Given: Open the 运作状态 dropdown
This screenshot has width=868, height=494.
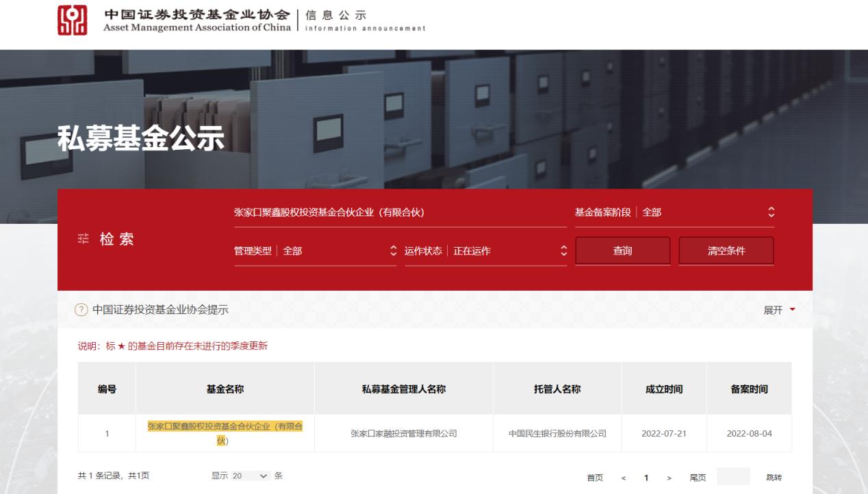Looking at the screenshot, I should pyautogui.click(x=485, y=251).
